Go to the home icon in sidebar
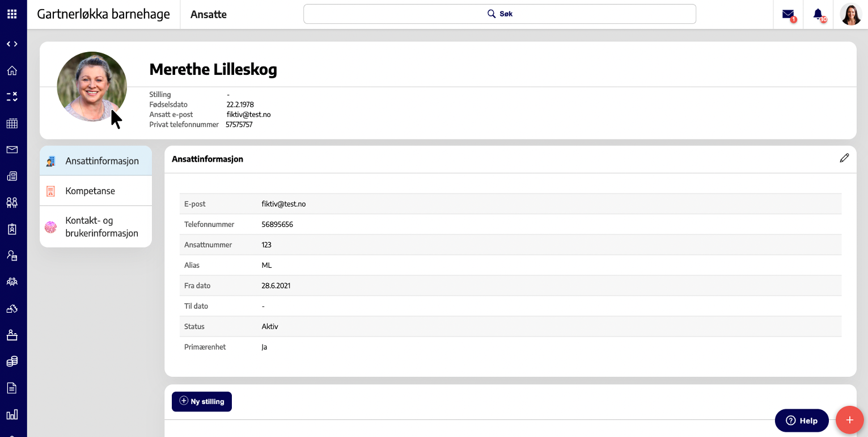The image size is (868, 437). [12, 71]
